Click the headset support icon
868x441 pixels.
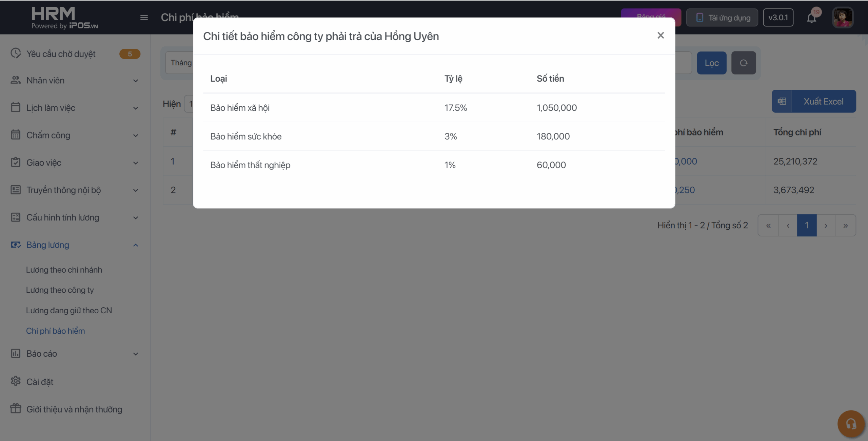pyautogui.click(x=851, y=424)
